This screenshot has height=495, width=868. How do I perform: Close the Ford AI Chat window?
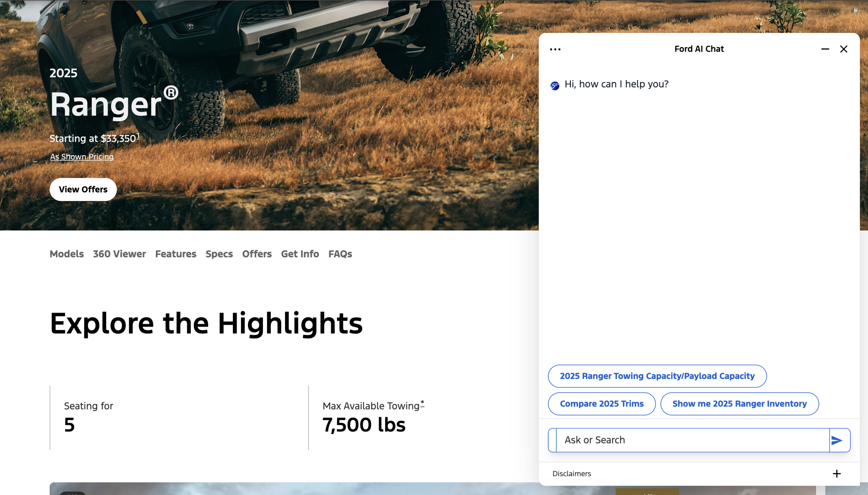[843, 49]
